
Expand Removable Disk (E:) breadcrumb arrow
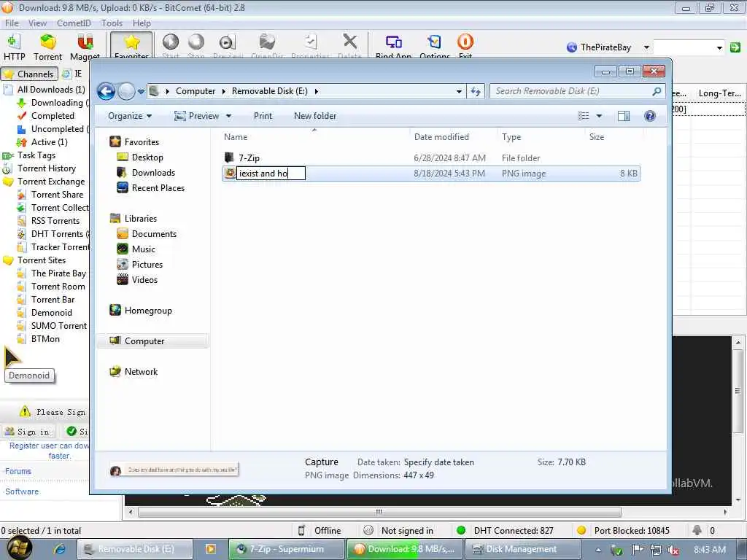click(x=317, y=91)
